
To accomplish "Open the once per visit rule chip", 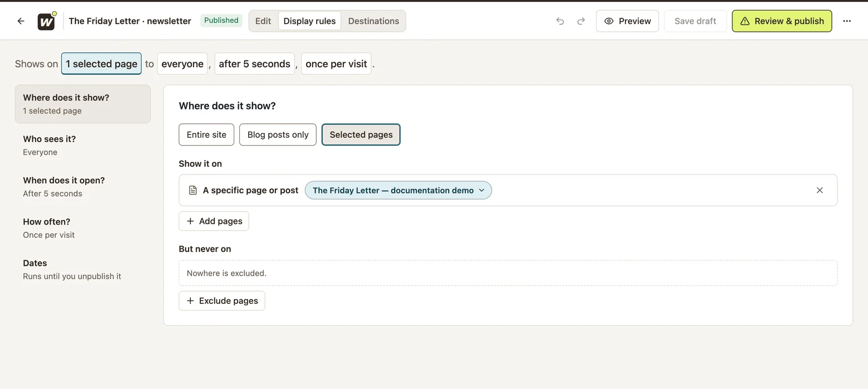I will click(x=336, y=64).
